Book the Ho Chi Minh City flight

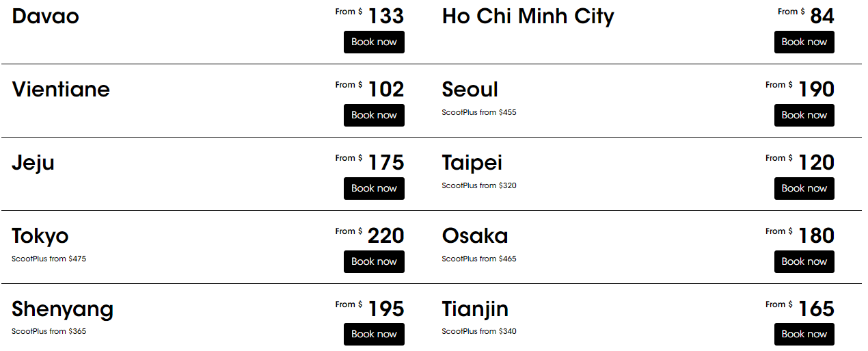(804, 42)
